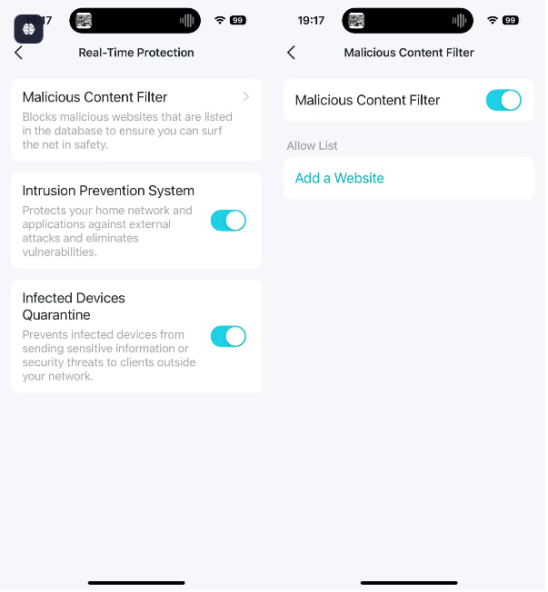This screenshot has height=592, width=548.
Task: Go back from Malicious Content Filter screen
Action: (x=291, y=52)
